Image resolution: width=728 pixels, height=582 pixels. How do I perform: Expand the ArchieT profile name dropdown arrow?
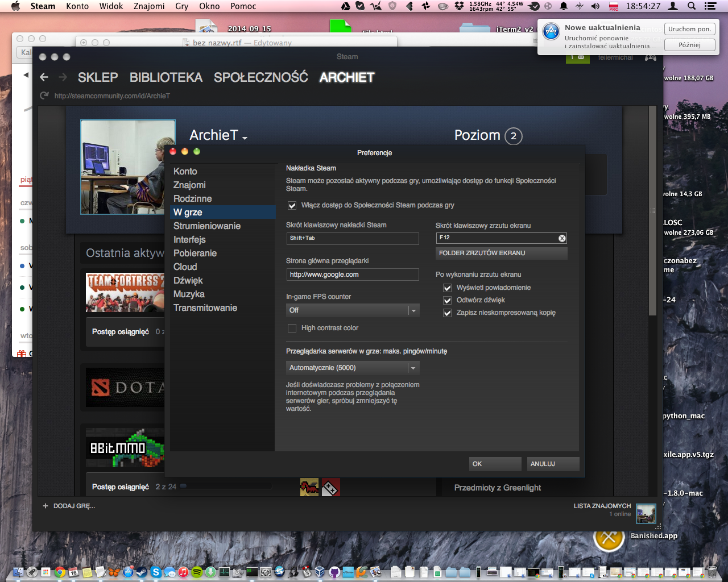[245, 138]
